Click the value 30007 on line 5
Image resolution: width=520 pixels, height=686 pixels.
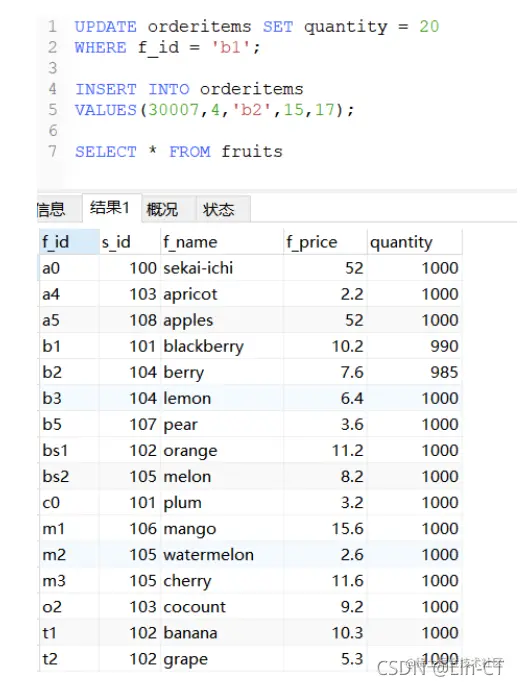coord(174,110)
